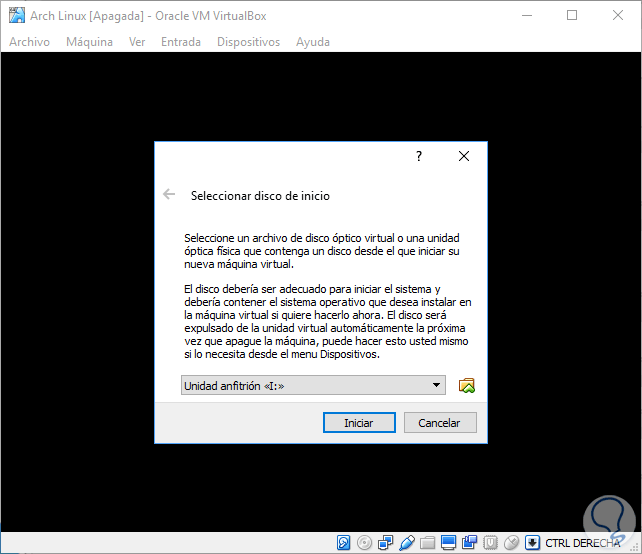The image size is (642, 554).
Task: Click the CTRL DERECHA host key text
Action: (583, 543)
